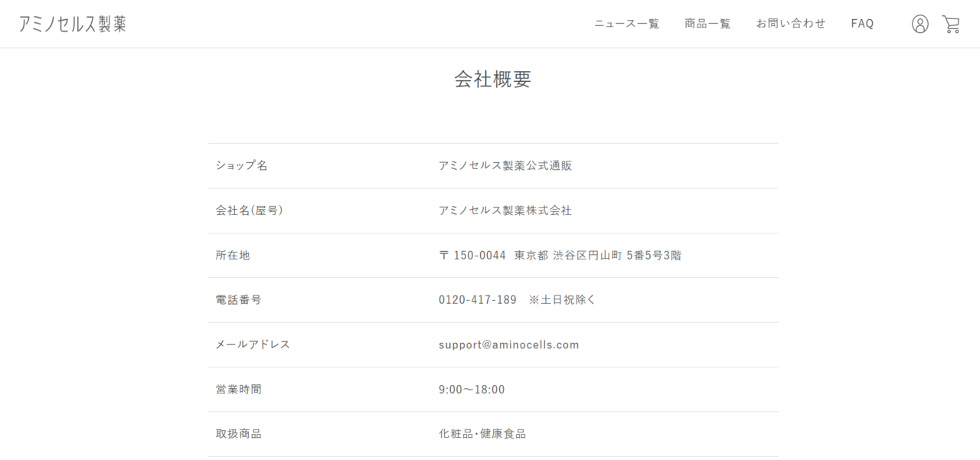This screenshot has height=460, width=980.
Task: Click the support@aminocells.com email address
Action: [x=508, y=344]
